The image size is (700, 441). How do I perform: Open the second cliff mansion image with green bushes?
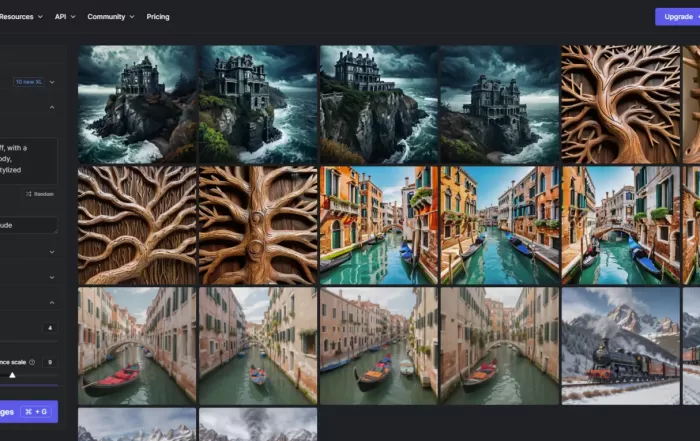point(258,104)
